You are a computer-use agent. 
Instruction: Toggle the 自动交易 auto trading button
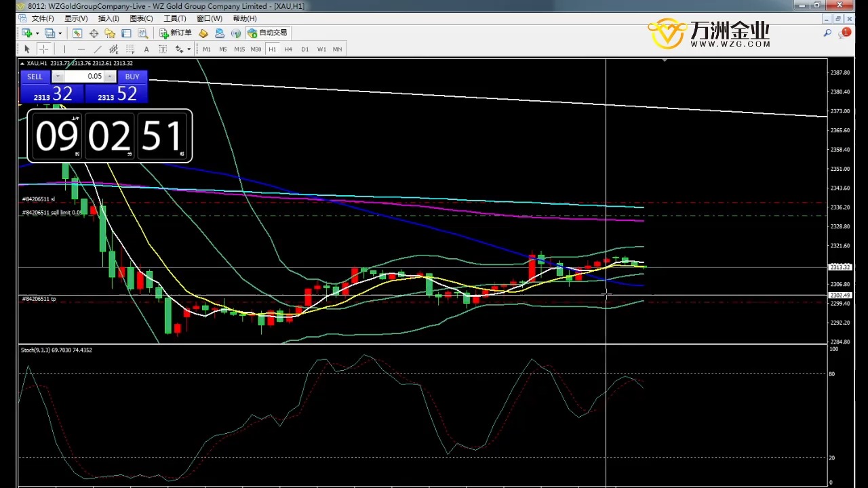267,33
